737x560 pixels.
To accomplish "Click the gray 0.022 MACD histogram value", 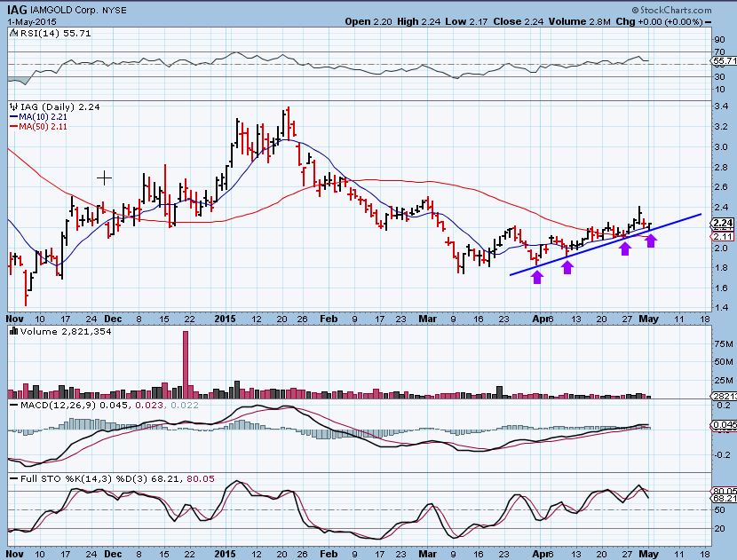I will coord(185,405).
